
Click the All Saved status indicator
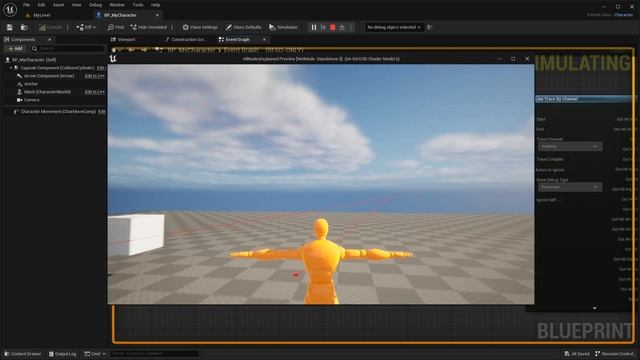point(577,354)
